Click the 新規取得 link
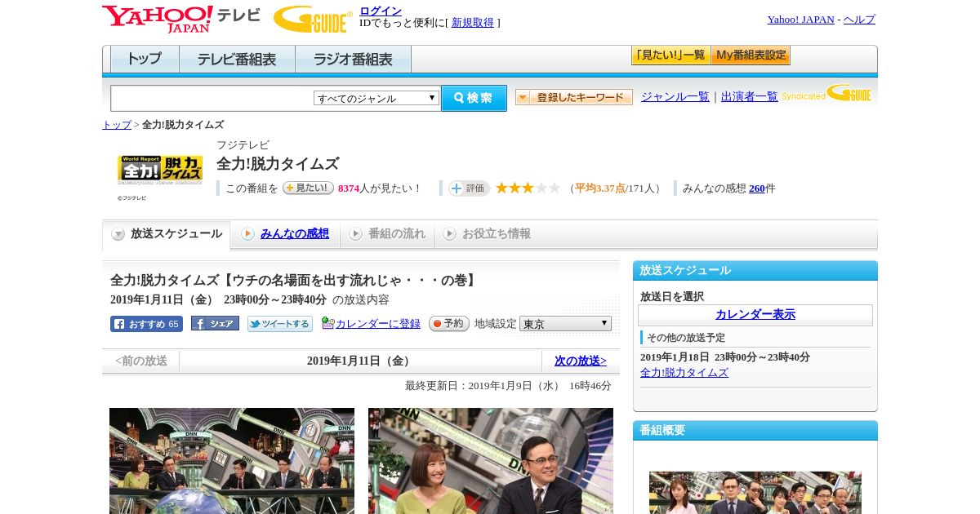980x514 pixels. 473,23
